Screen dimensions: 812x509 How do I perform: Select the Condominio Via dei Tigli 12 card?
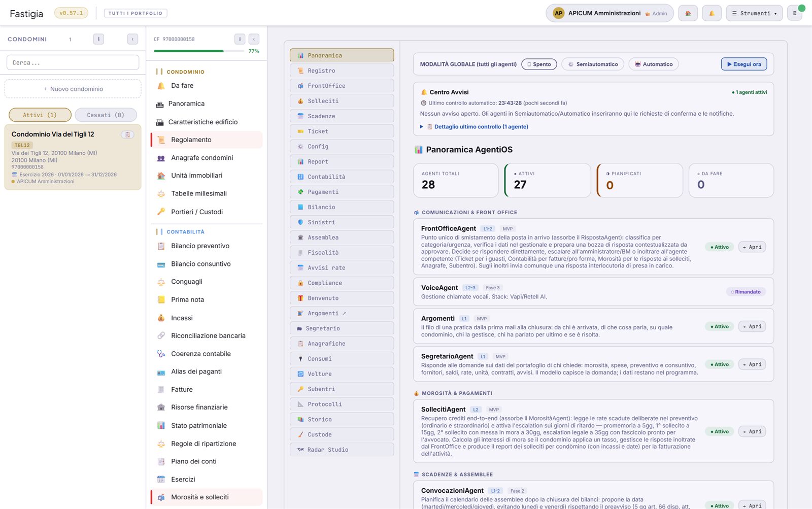click(73, 157)
